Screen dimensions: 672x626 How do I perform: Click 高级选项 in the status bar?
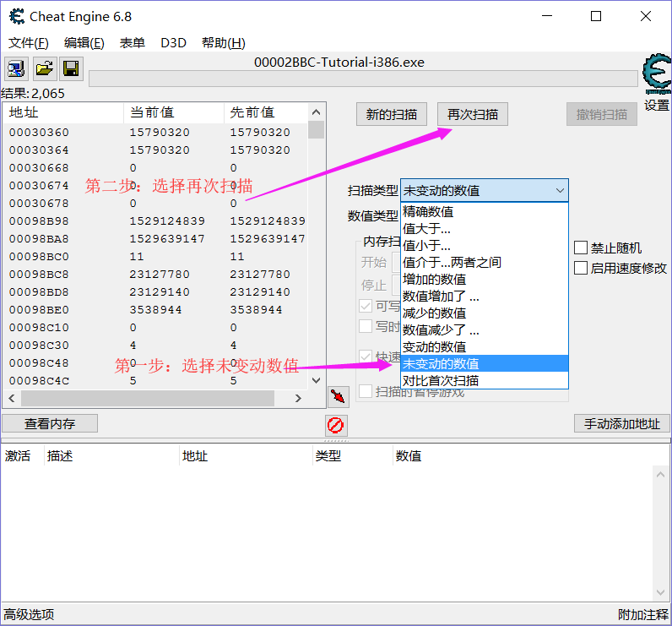[x=30, y=614]
